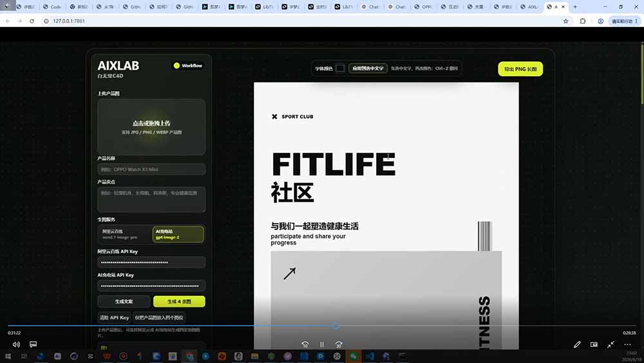The height and width of the screenshot is (363, 644).
Task: Click the "participate and share your progress" text
Action: (x=308, y=239)
